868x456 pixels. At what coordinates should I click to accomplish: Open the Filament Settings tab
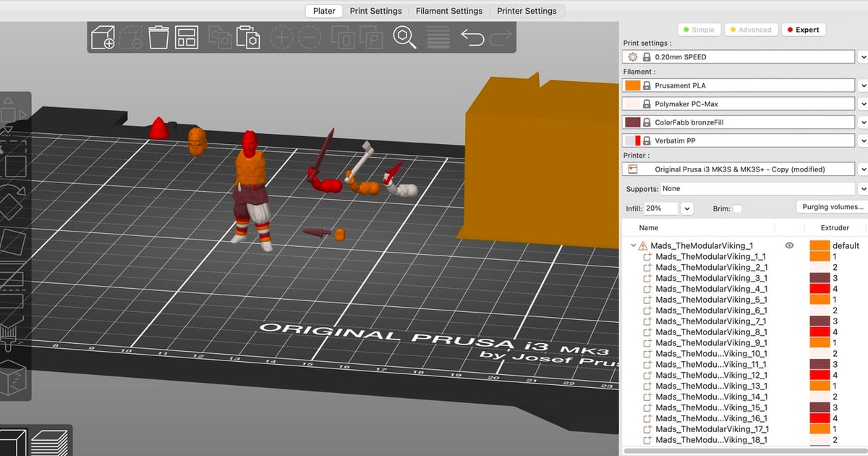448,11
